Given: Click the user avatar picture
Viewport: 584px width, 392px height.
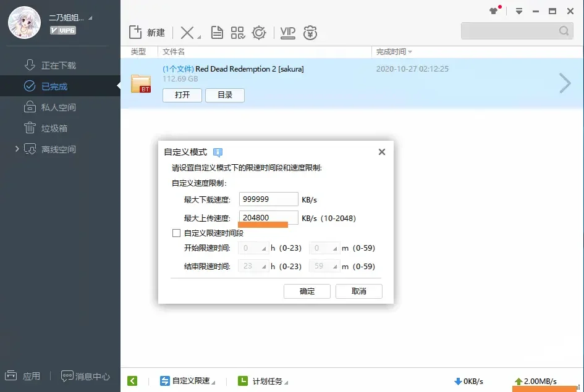Looking at the screenshot, I should pyautogui.click(x=24, y=23).
